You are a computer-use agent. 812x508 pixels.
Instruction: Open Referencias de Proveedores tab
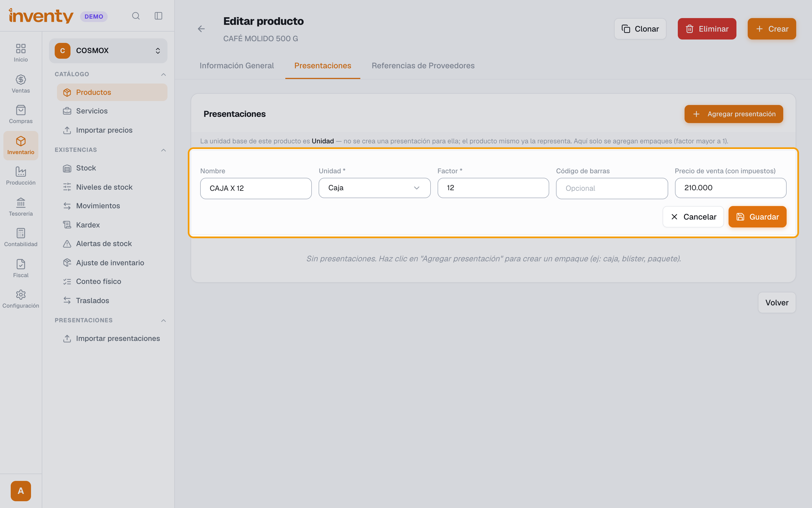(423, 65)
